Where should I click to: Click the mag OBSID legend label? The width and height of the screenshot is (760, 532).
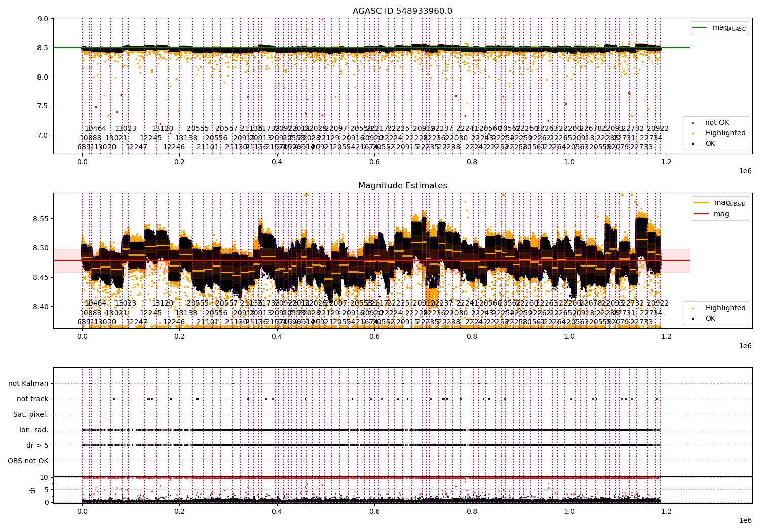point(730,203)
